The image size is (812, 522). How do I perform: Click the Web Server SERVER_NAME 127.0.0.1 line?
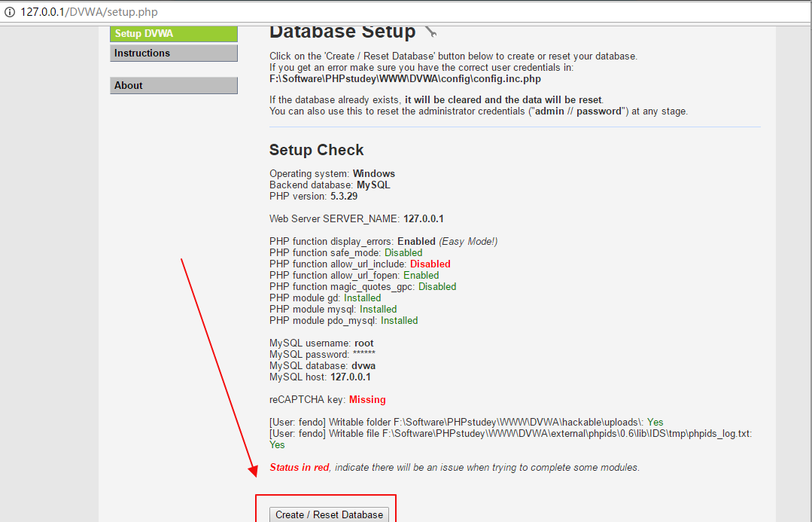356,218
